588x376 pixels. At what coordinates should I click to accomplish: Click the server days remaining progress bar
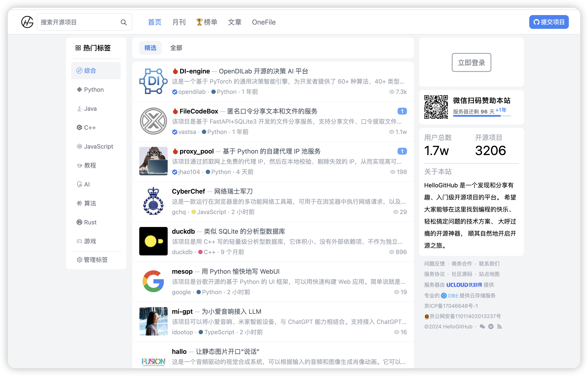coord(482,116)
